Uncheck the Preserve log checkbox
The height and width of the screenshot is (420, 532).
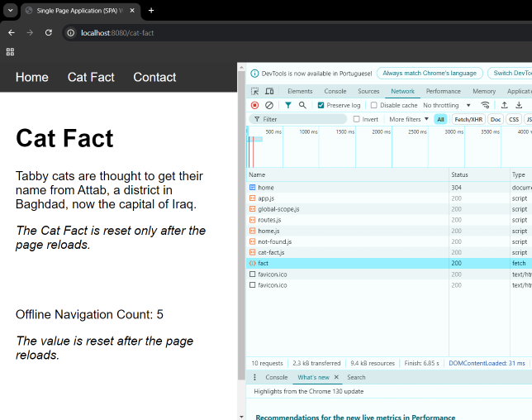[321, 105]
